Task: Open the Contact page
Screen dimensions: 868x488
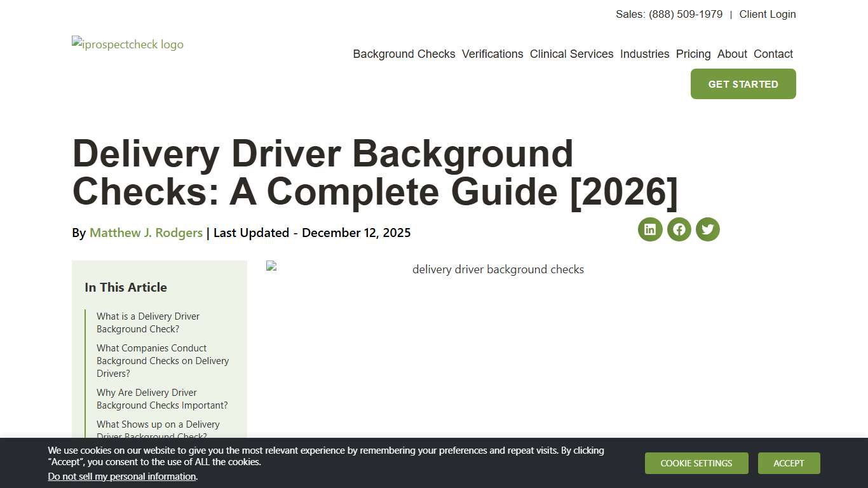Action: tap(773, 54)
